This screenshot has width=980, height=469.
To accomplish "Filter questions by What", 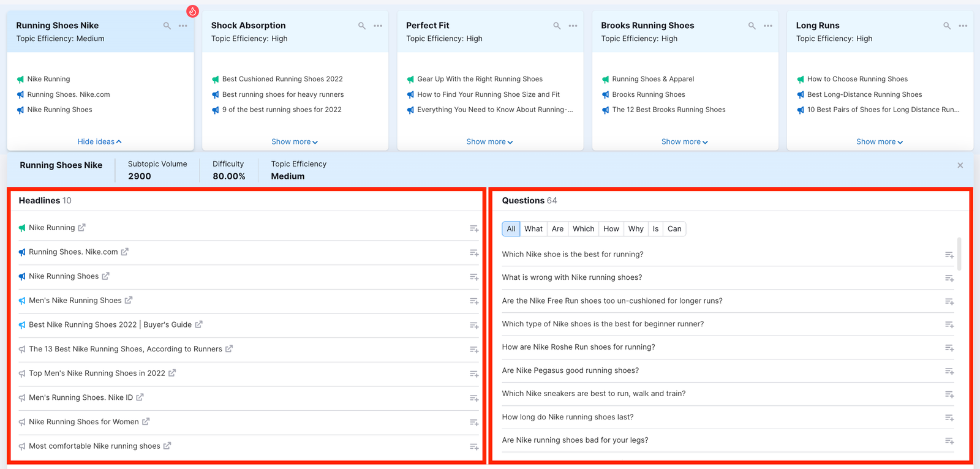I will 533,229.
